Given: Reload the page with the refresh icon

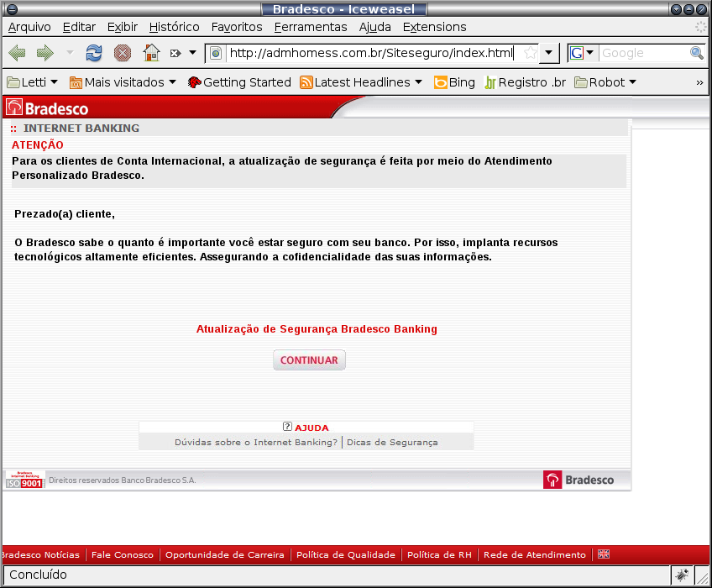Looking at the screenshot, I should (94, 53).
